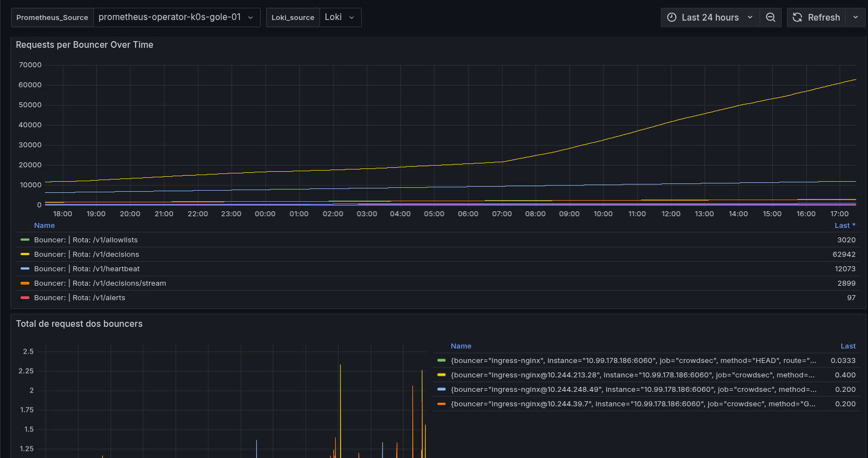
Task: Open the Loki_source dropdown showing Loki
Action: [340, 17]
